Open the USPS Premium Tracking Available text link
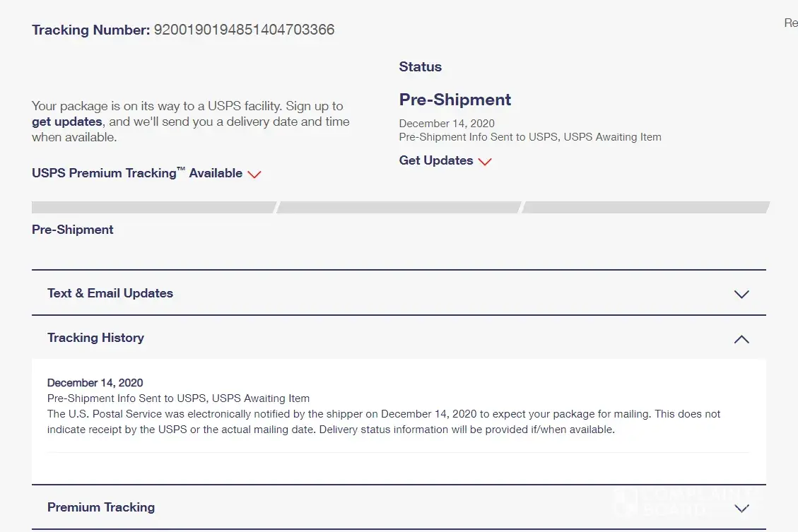The height and width of the screenshot is (532, 798). pyautogui.click(x=136, y=173)
